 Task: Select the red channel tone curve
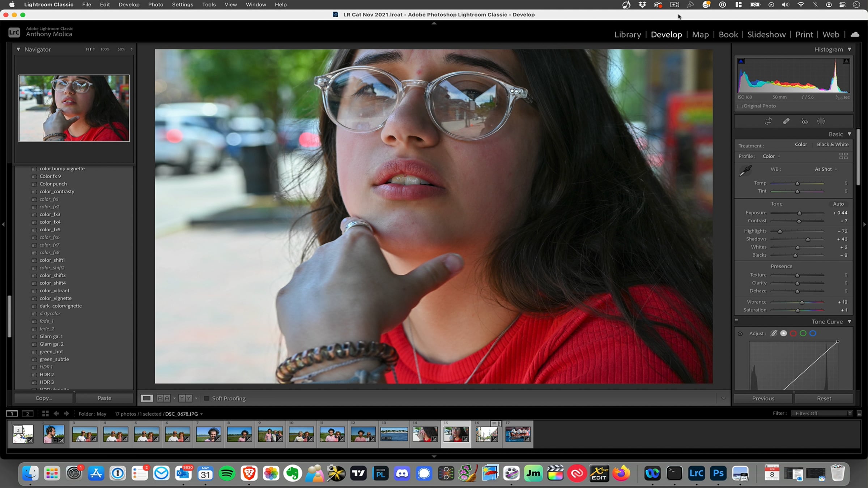[793, 333]
